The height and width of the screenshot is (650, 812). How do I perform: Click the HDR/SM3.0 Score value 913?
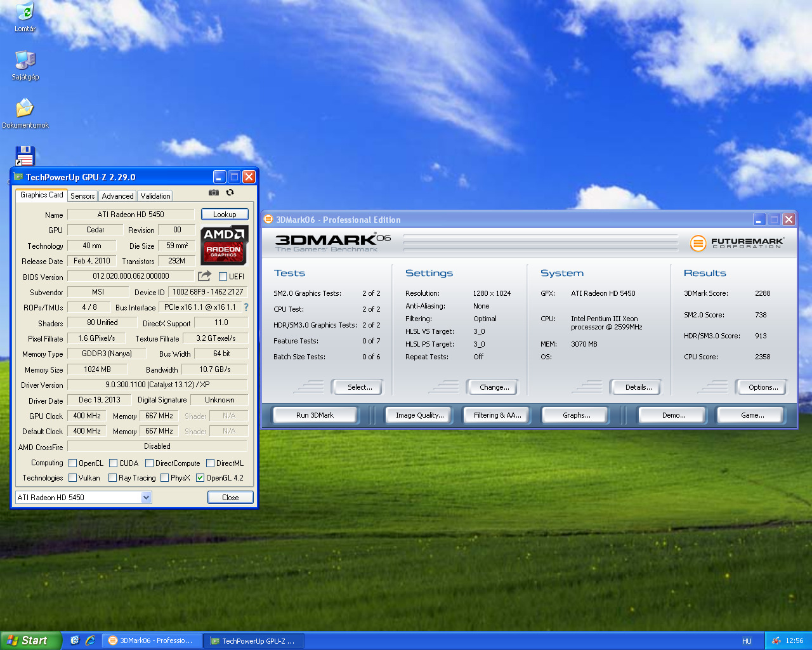(761, 336)
